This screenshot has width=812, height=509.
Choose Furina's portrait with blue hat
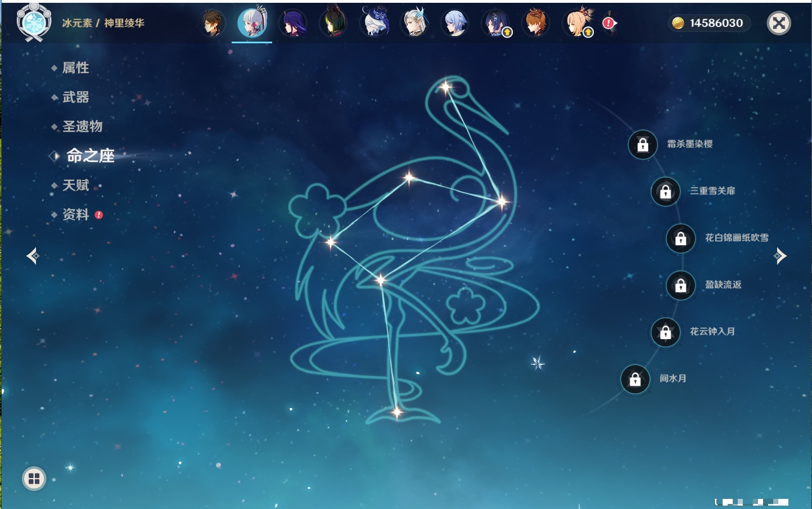coord(375,24)
